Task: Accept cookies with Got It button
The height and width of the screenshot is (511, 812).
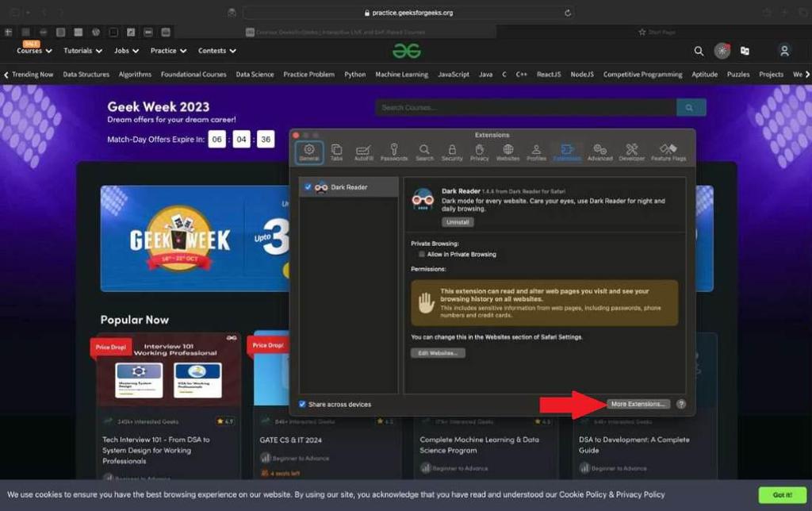Action: coord(783,495)
